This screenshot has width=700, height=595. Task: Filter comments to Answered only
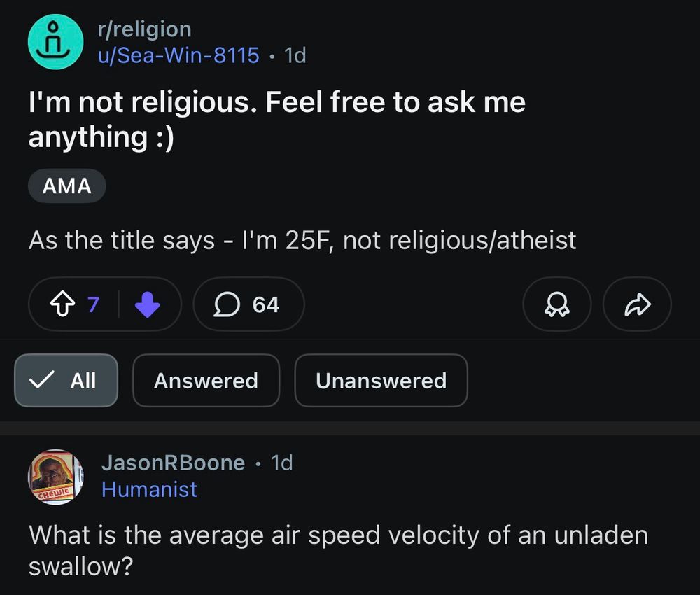point(206,381)
